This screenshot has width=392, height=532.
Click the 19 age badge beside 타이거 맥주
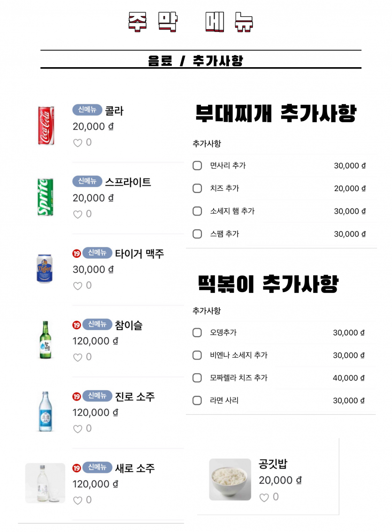point(77,254)
